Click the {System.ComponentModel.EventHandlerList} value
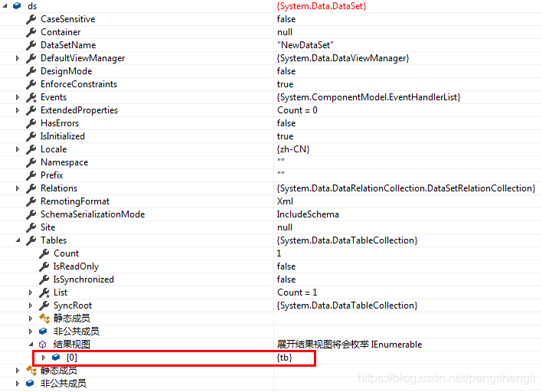542x392 pixels. (x=368, y=97)
